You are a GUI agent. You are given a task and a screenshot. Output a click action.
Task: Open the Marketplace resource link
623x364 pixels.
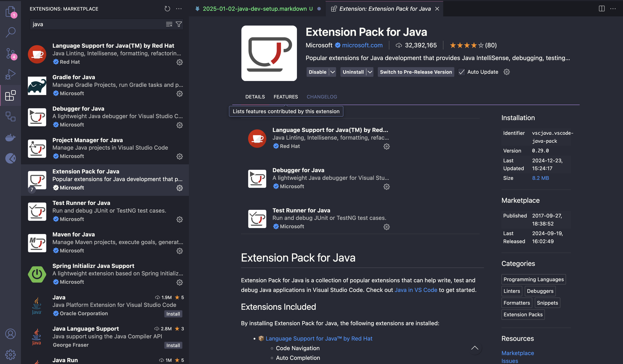pos(517,353)
